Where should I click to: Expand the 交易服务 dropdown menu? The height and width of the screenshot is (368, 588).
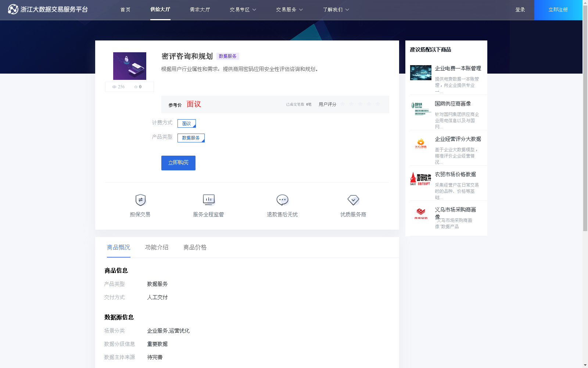(x=289, y=10)
